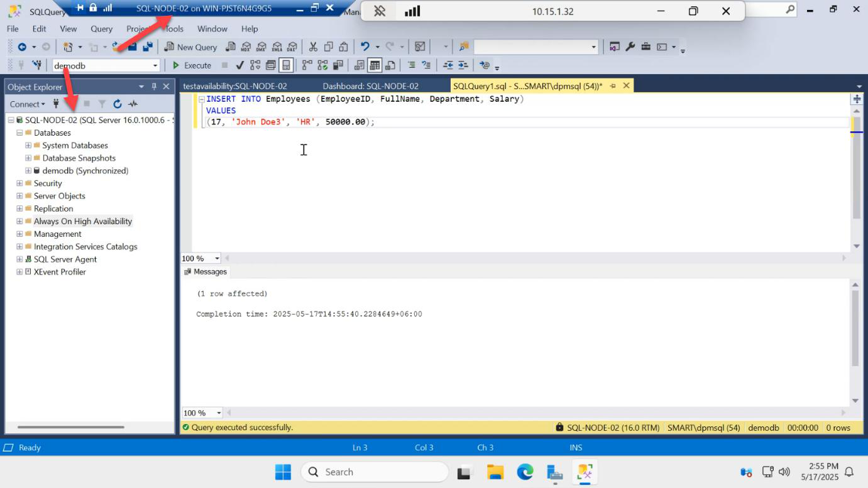Screen dimensions: 868x488
Task: Expand Always On High Availability folder
Action: [19, 221]
